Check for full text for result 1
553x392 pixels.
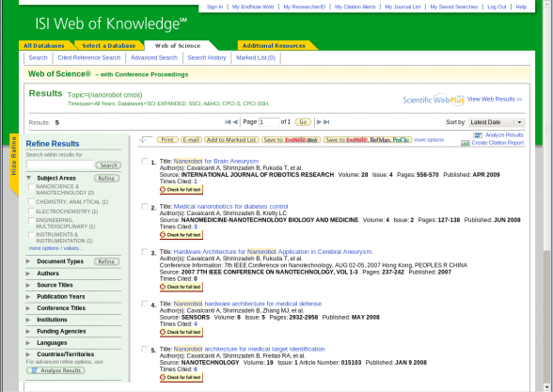tap(182, 190)
